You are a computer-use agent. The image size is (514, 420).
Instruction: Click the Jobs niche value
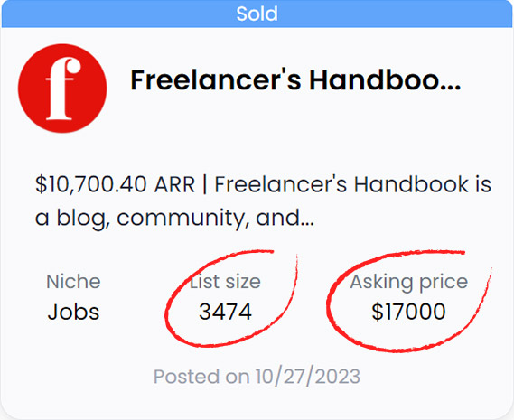point(73,312)
